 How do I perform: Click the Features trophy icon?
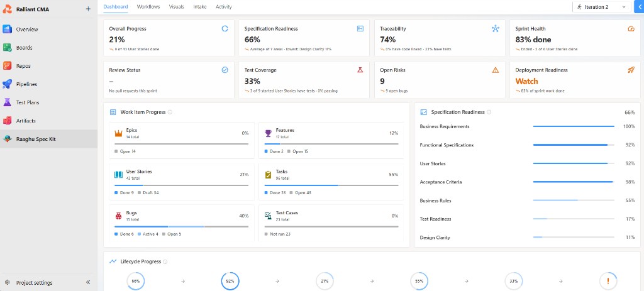pyautogui.click(x=268, y=133)
